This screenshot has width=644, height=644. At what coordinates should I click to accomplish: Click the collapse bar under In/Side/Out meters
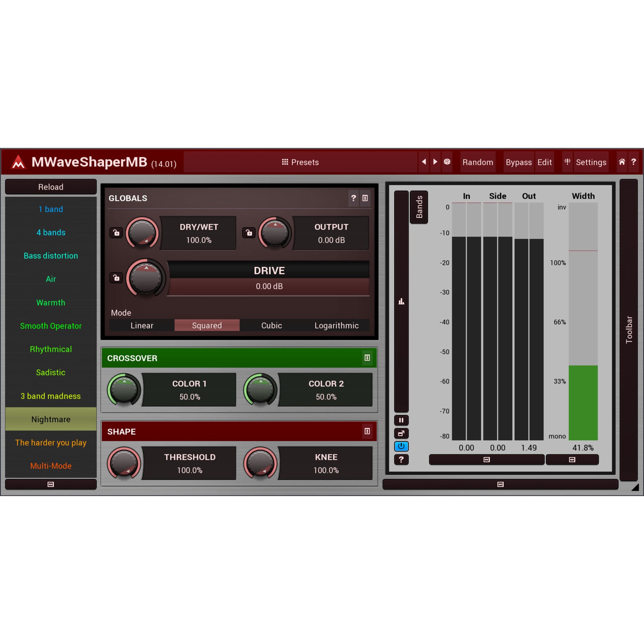tap(487, 460)
